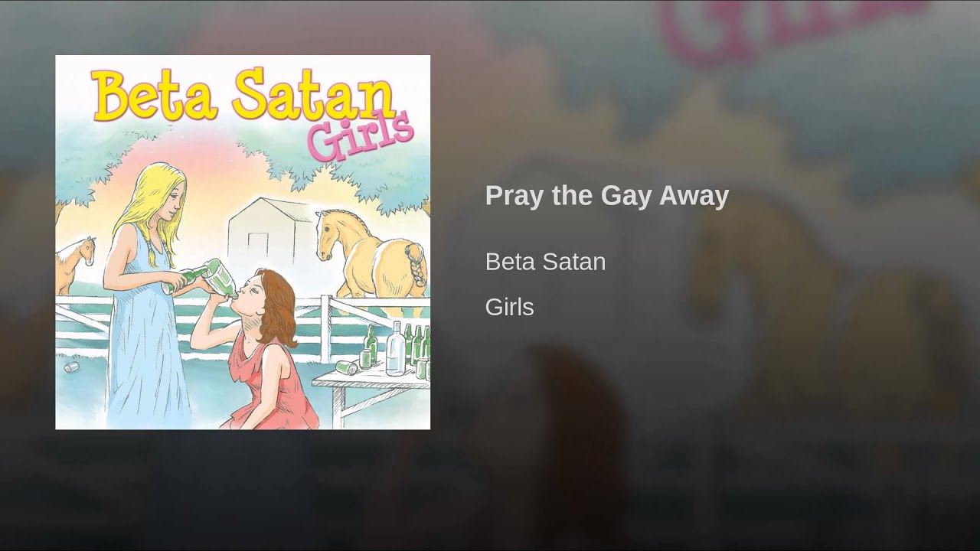Click the small horse at cover's left edge

tap(74, 262)
